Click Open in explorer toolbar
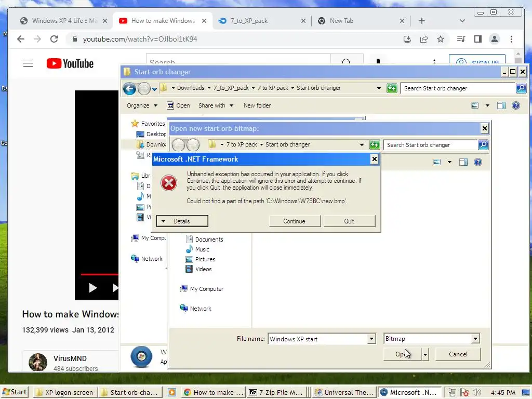This screenshot has height=399, width=532. pos(179,105)
